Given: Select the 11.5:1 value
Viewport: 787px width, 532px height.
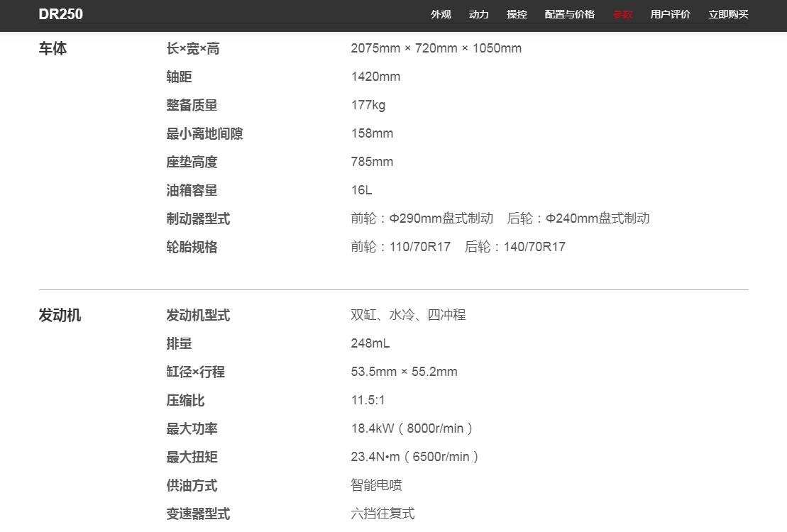Looking at the screenshot, I should tap(368, 400).
